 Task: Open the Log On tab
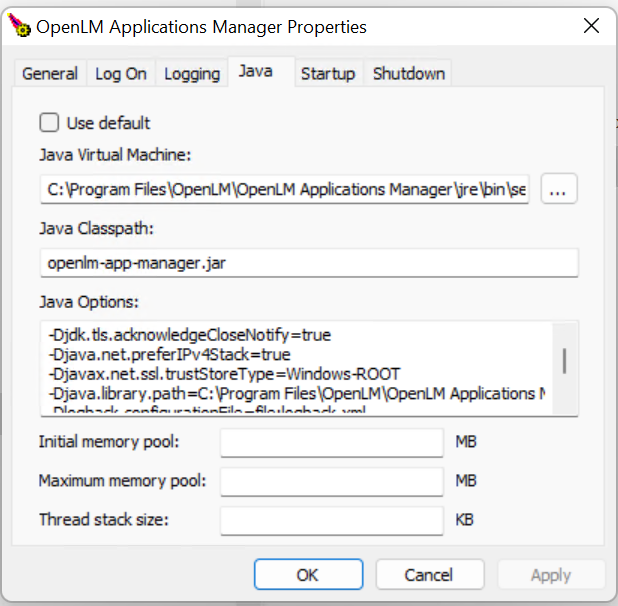point(121,73)
